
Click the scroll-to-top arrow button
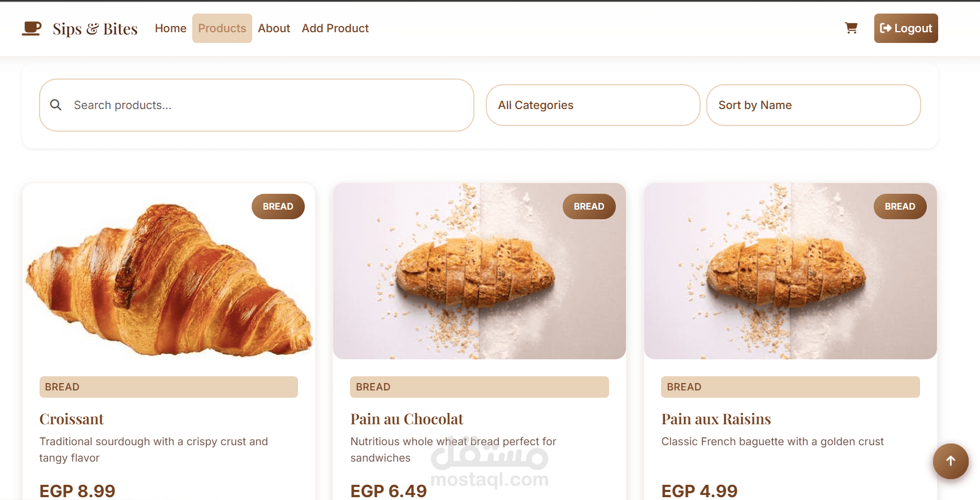[951, 461]
